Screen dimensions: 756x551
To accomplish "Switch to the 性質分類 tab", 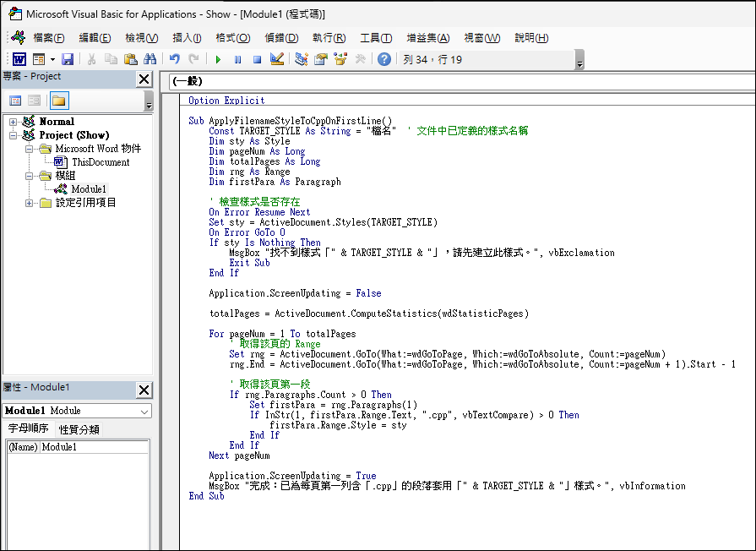I will tap(79, 429).
